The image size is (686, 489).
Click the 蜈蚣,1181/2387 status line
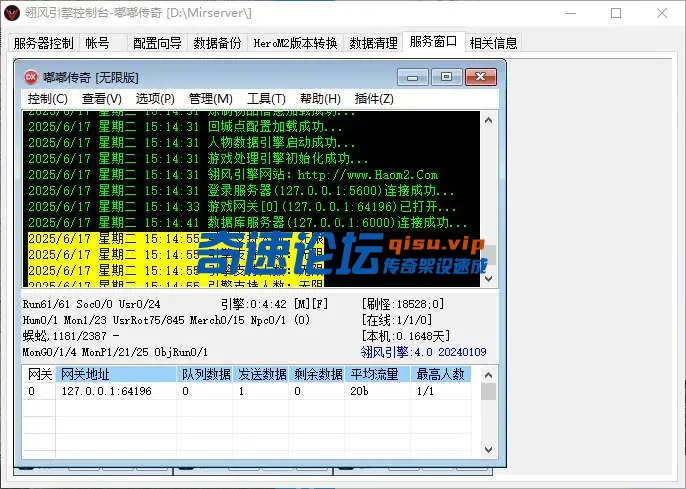tap(71, 336)
